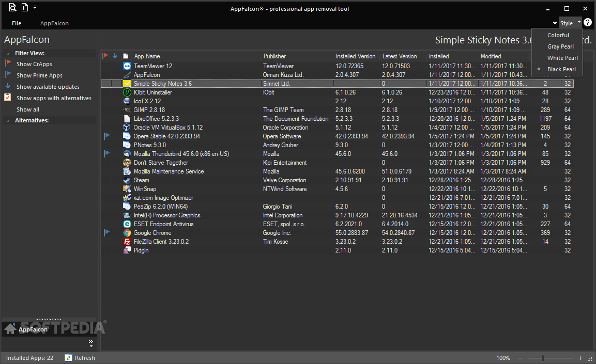Refresh the installed apps list

pos(80,358)
